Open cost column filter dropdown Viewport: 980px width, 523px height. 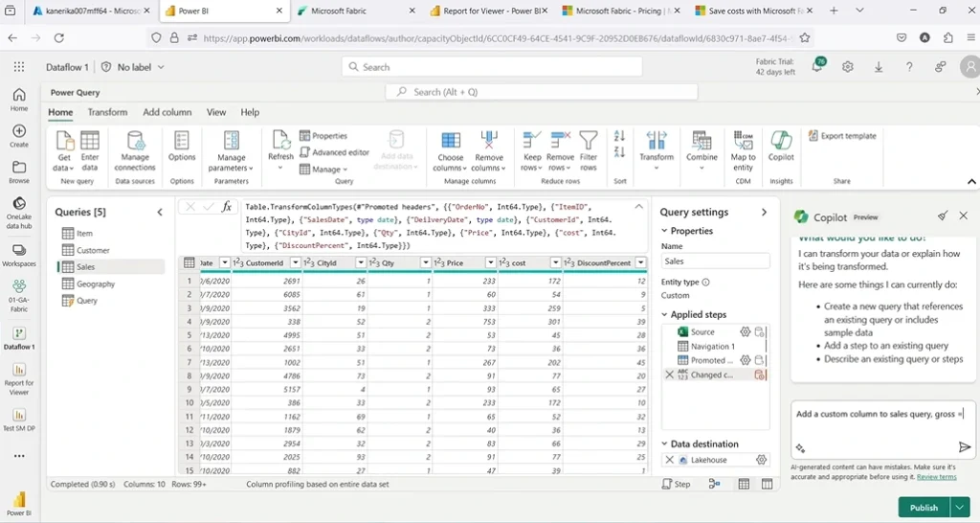(556, 262)
